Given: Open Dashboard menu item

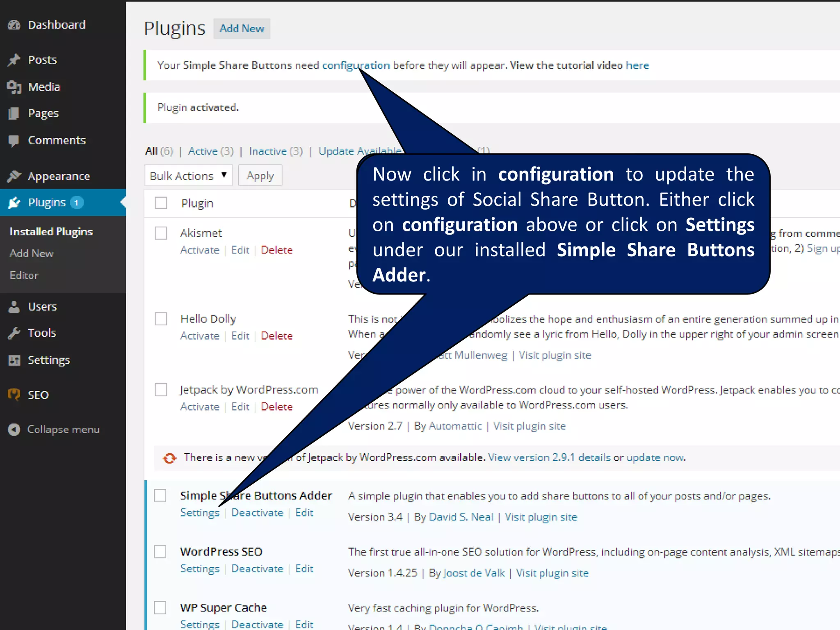Looking at the screenshot, I should tap(57, 25).
